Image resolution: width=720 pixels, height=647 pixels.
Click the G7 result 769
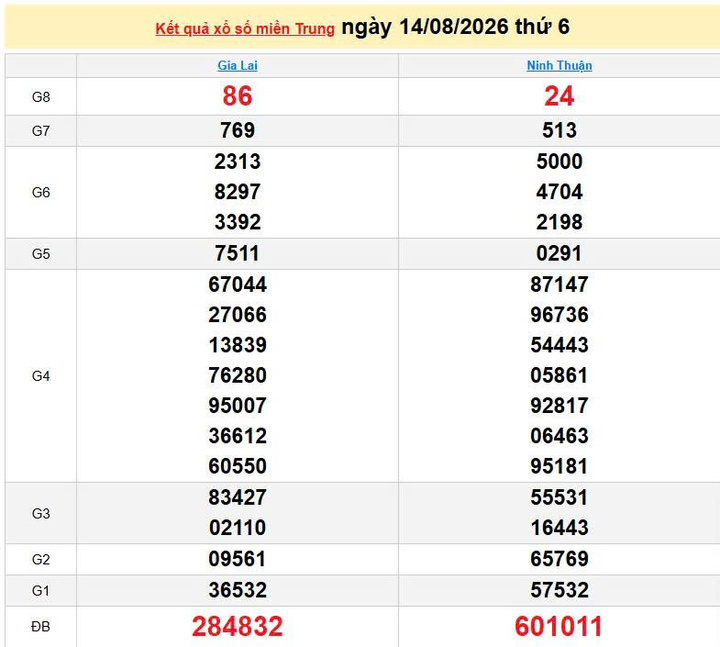[237, 130]
